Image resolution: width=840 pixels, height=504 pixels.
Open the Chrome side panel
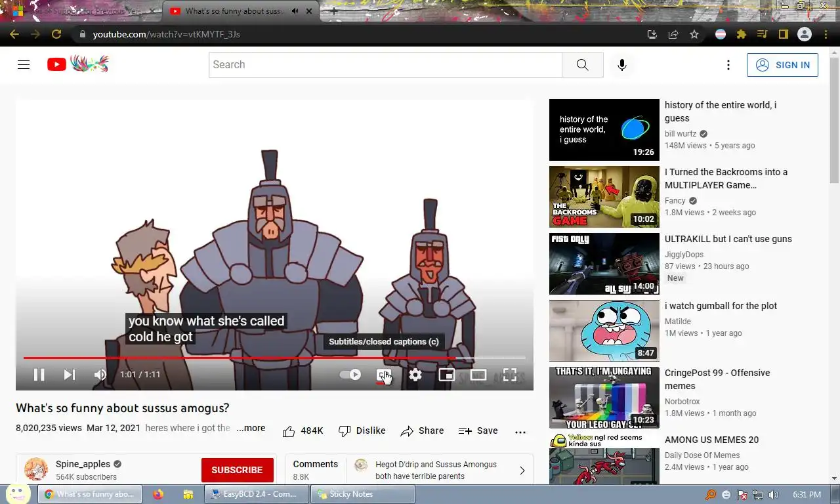tap(783, 34)
